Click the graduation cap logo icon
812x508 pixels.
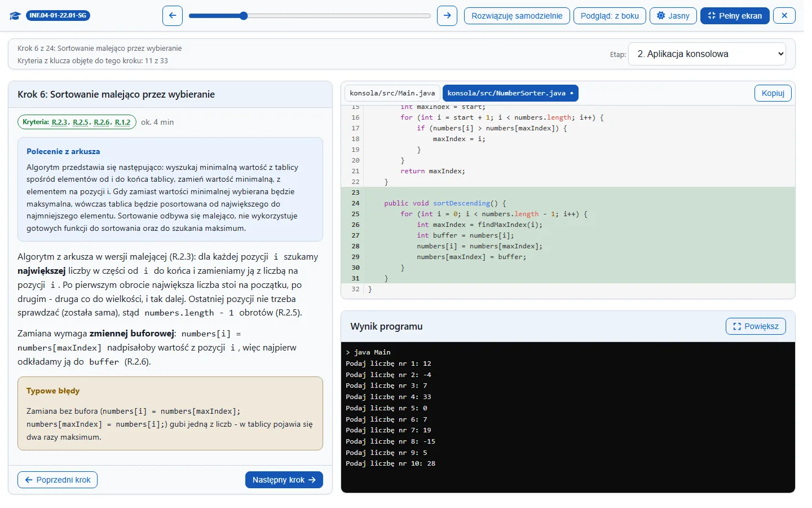15,16
